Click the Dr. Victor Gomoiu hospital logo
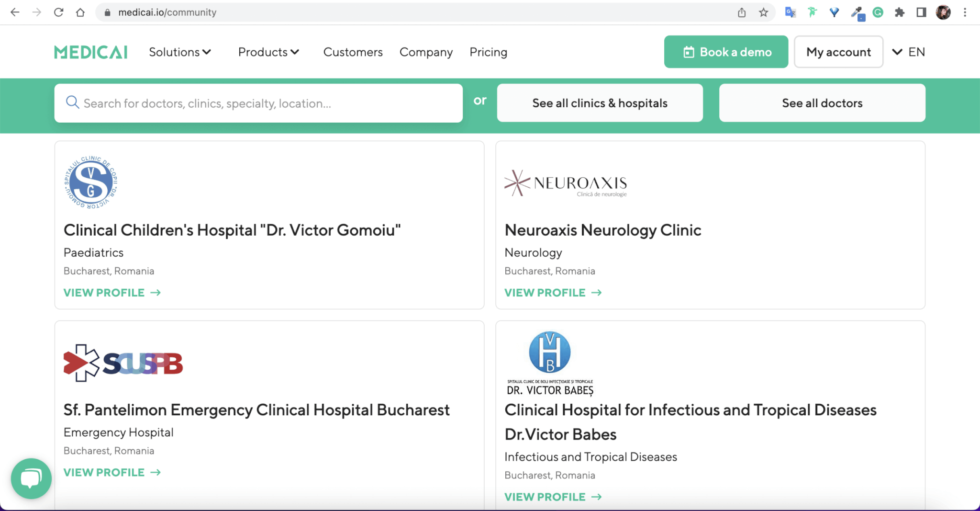Screen dimensions: 980x511 91,182
